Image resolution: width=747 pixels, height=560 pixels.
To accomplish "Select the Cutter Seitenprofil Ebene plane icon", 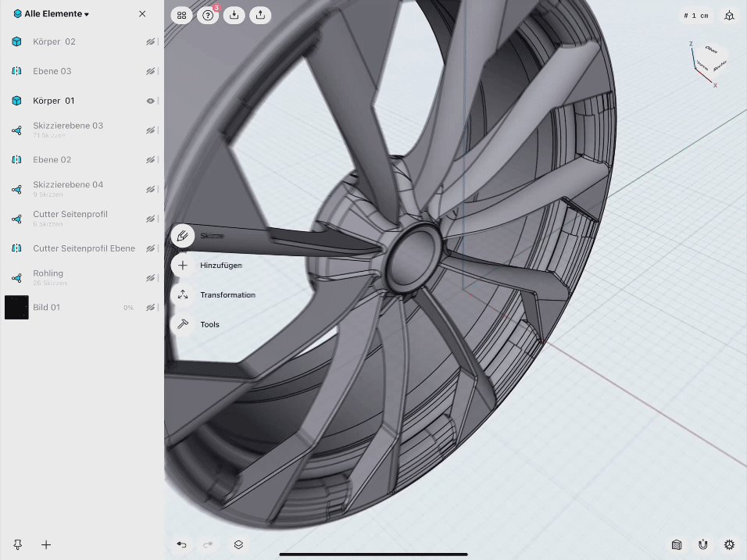I will click(16, 248).
